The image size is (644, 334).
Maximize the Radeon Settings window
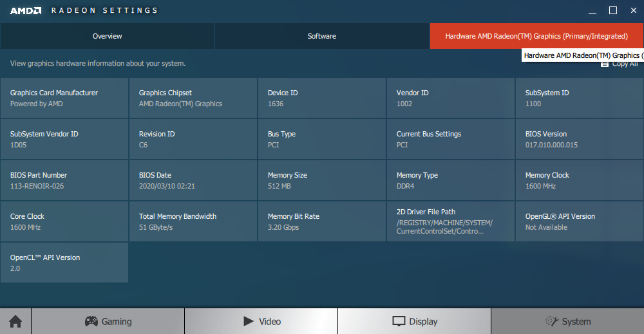click(x=612, y=10)
